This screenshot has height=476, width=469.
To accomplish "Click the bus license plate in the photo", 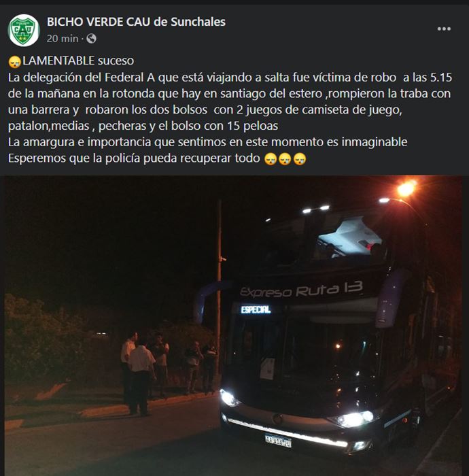I will pyautogui.click(x=278, y=440).
